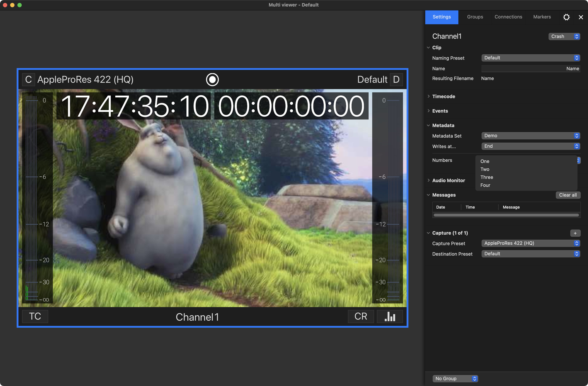Viewport: 588px width, 386px height.
Task: Click the left audio level meter
Action: point(37,198)
